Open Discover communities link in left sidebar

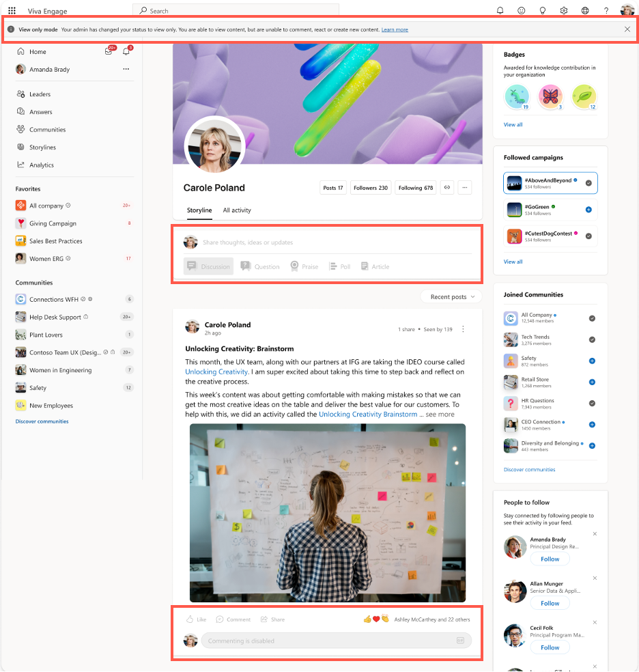(x=42, y=421)
